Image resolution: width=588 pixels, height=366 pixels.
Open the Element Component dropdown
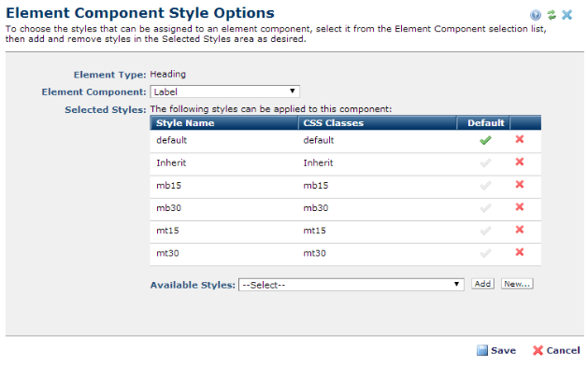224,91
